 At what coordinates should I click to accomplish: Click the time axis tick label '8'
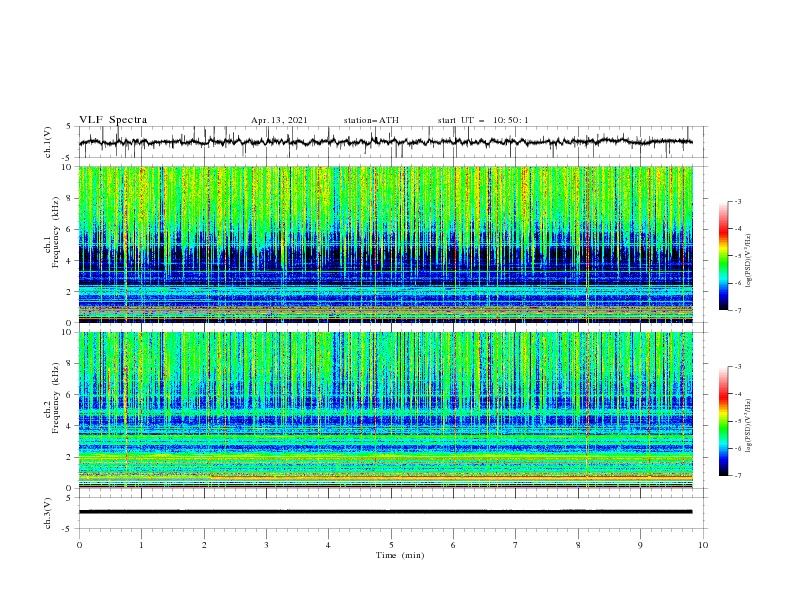[578, 545]
